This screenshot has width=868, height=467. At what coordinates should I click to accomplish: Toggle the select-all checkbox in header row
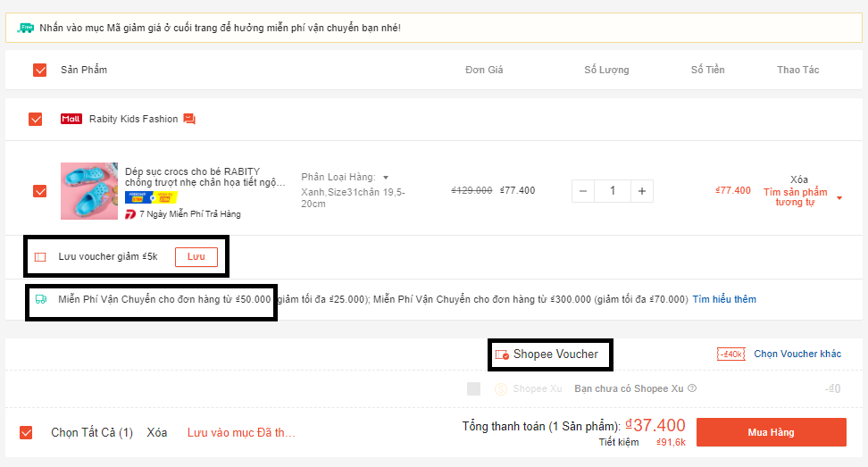click(40, 70)
